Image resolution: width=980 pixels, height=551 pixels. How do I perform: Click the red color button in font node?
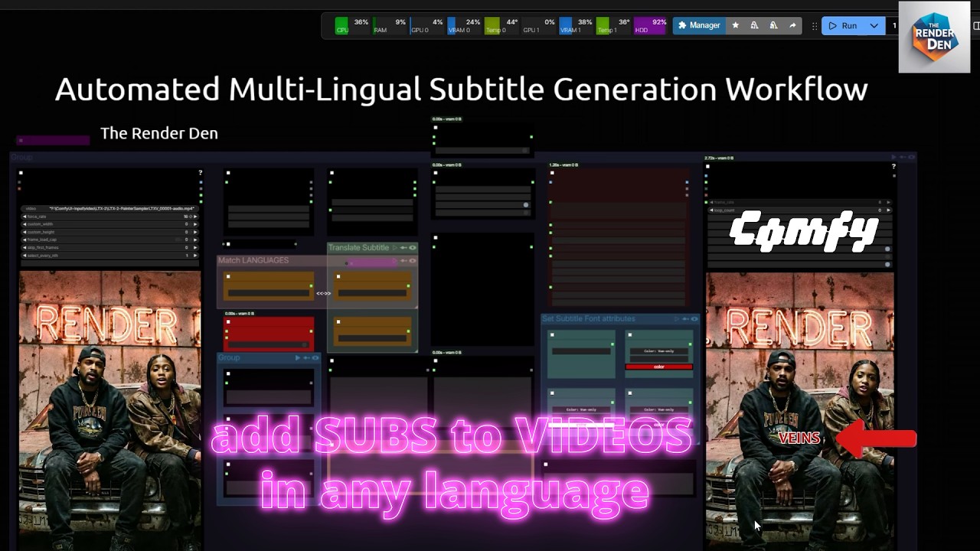pos(659,367)
